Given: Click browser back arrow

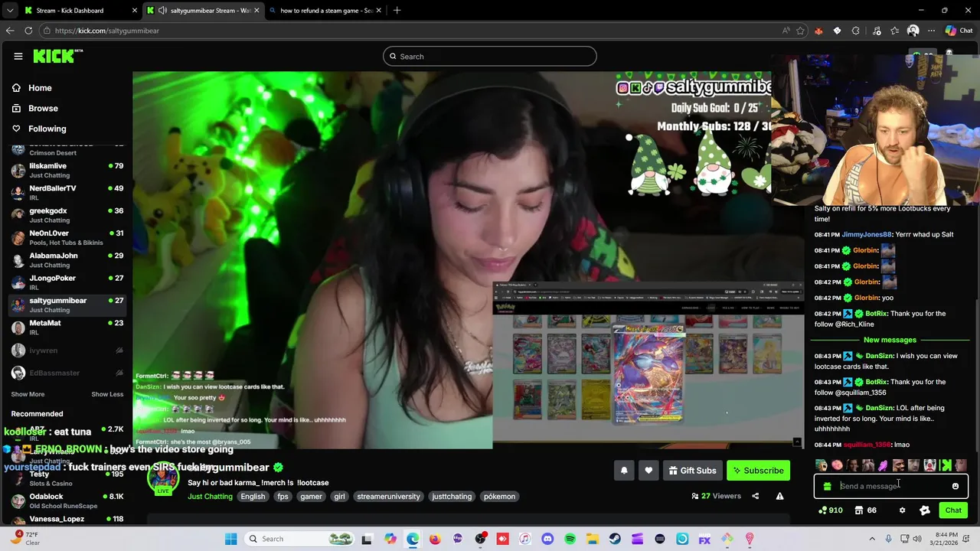Looking at the screenshot, I should 10,31.
